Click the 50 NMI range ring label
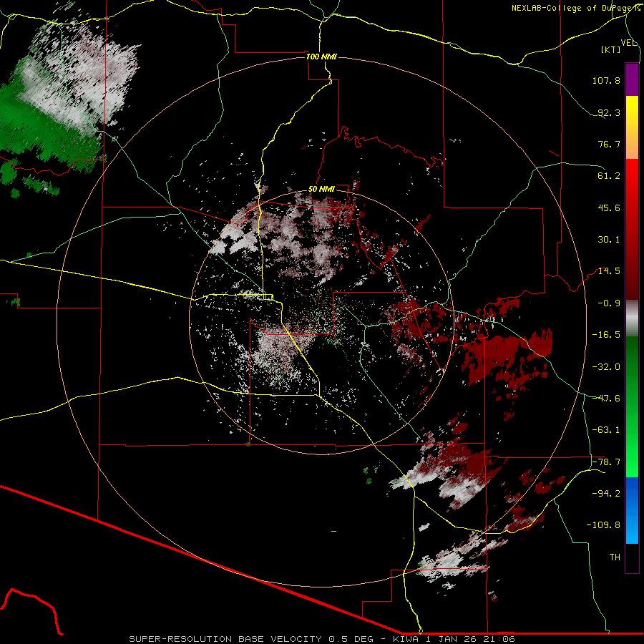Screen dimensions: 644x644 pos(321,190)
